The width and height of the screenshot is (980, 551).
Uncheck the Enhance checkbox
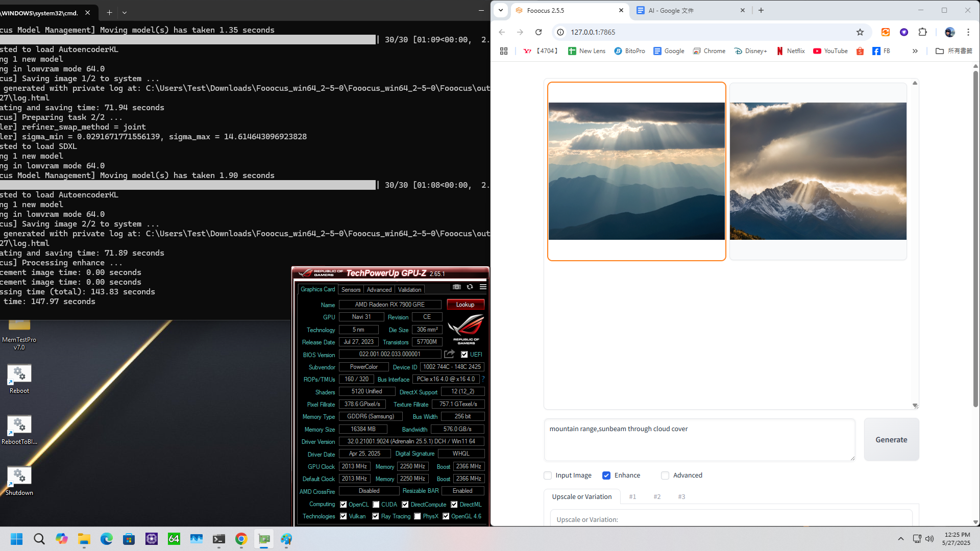coord(606,475)
